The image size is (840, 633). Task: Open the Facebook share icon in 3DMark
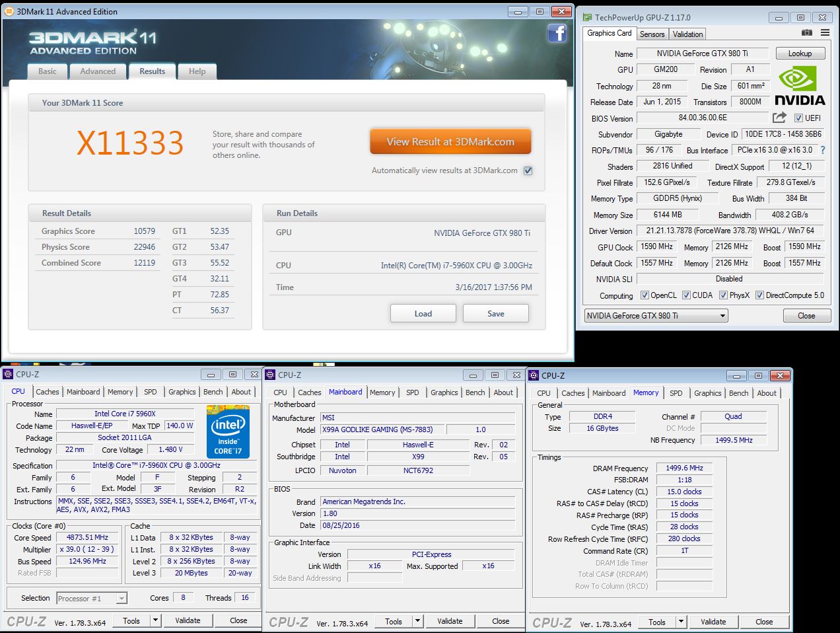(557, 33)
